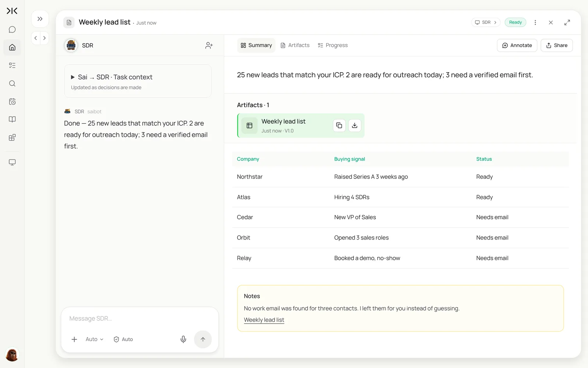Open the SDR chip dropdown in header
This screenshot has width=588, height=368.
pyautogui.click(x=486, y=22)
